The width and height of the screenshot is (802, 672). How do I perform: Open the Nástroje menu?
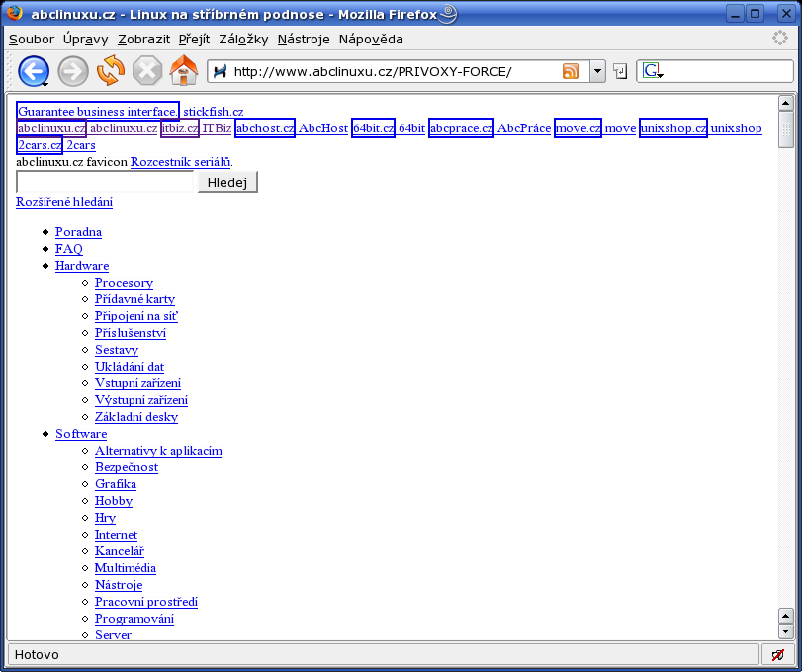pyautogui.click(x=304, y=40)
